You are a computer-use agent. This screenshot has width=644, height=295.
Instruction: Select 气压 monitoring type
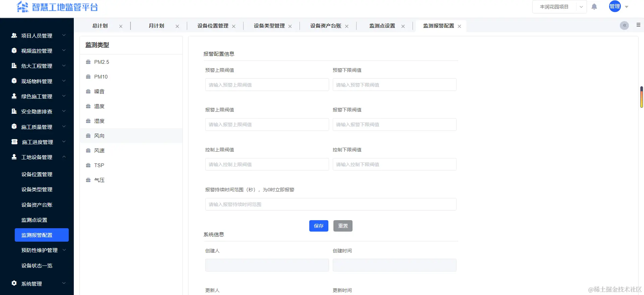click(131, 180)
